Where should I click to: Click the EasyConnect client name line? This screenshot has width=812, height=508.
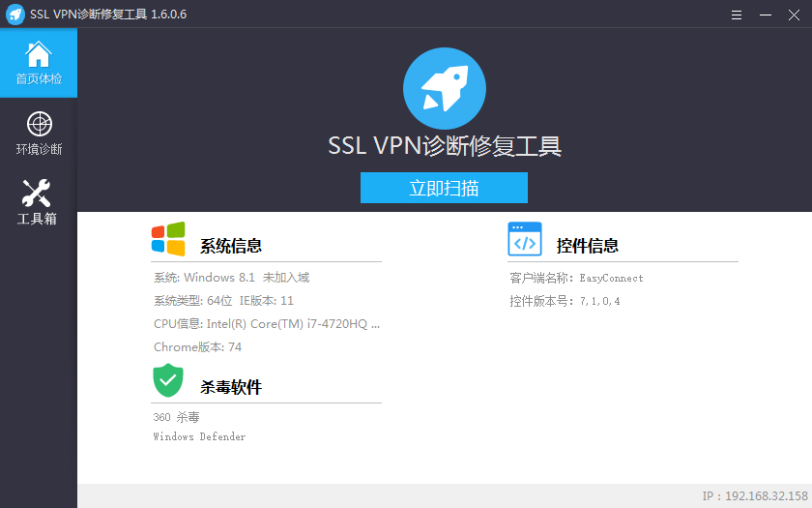576,278
